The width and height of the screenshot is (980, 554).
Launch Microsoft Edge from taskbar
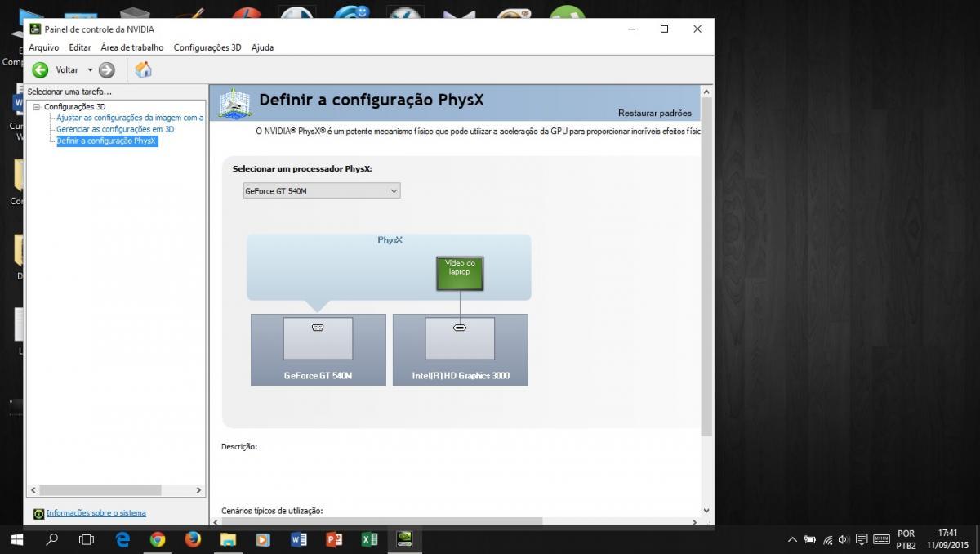coord(122,539)
